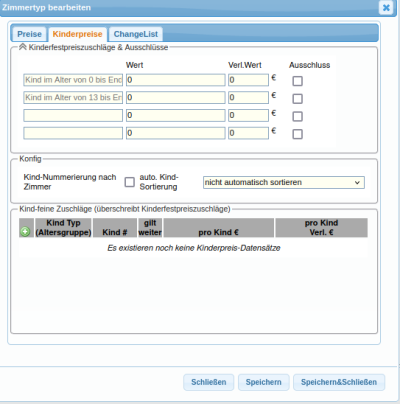Screen dimensions: 400x404
Task: Focus the Wert field in first row
Action: point(176,80)
